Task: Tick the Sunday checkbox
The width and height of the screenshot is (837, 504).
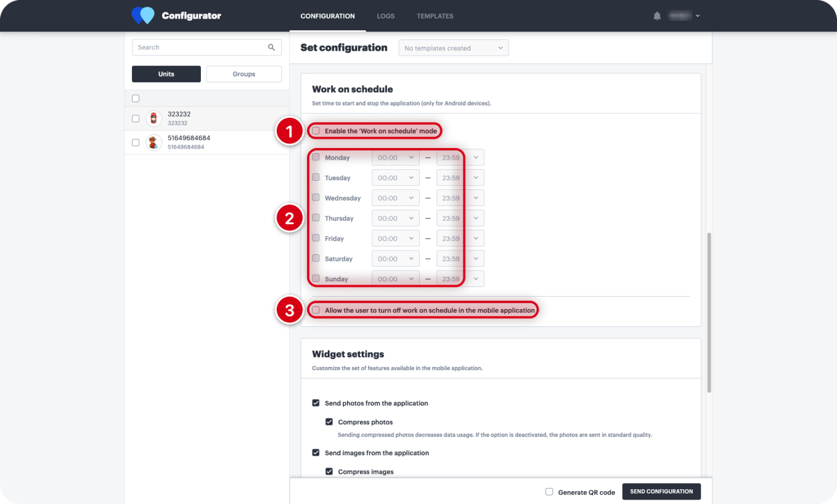Action: tap(315, 279)
